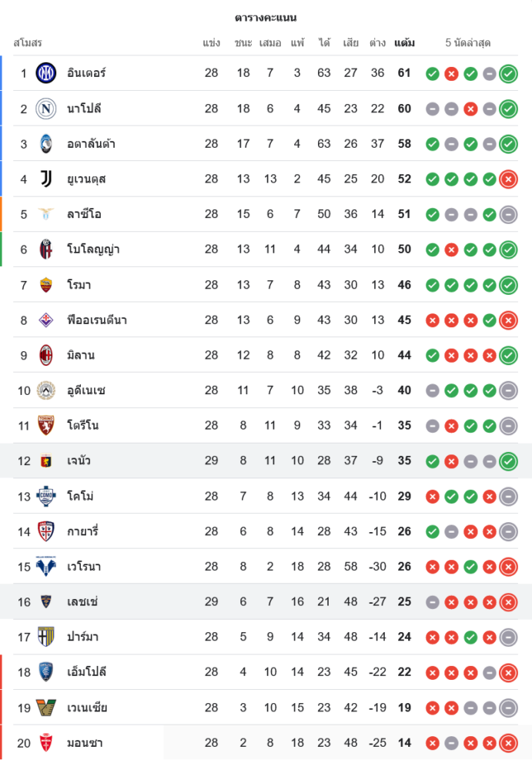
Task: Click the แต้ม points column header
Action: (404, 43)
